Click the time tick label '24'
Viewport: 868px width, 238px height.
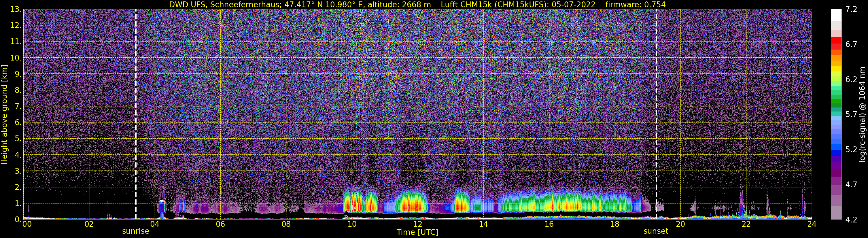812,224
